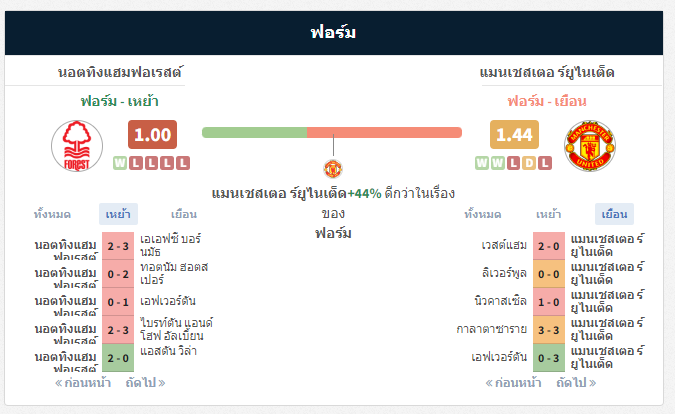Select the right ทั้งหมด tab
The width and height of the screenshot is (675, 414).
coord(483,214)
